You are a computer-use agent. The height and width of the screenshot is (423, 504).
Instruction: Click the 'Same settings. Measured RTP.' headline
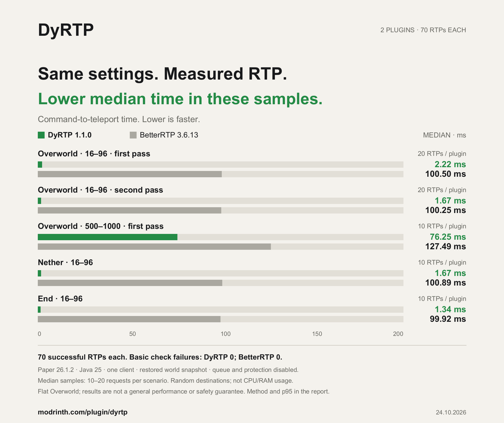click(x=163, y=74)
